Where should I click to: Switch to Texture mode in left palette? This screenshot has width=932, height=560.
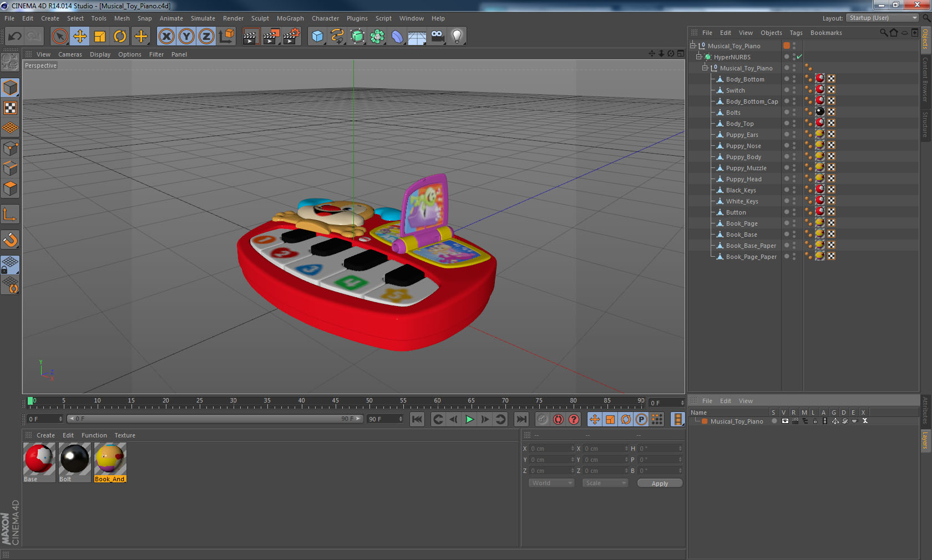(11, 108)
